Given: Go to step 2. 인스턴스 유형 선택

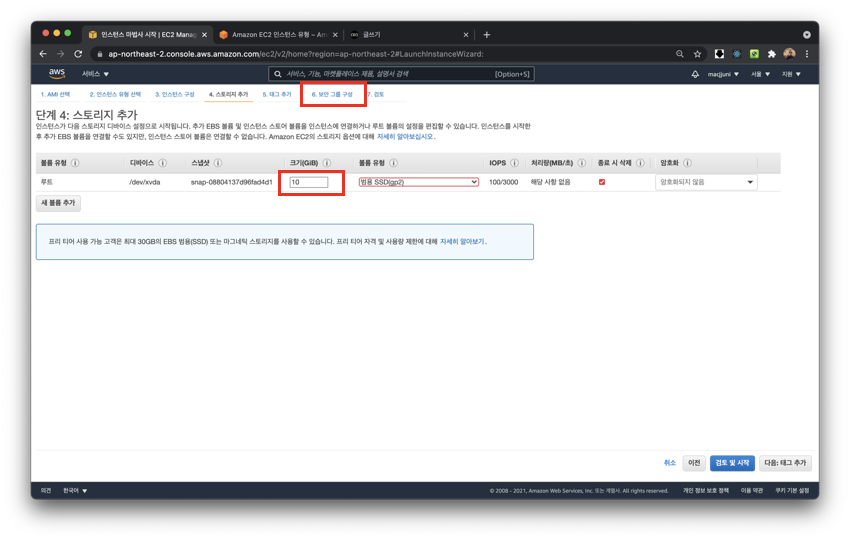Looking at the screenshot, I should 115,94.
